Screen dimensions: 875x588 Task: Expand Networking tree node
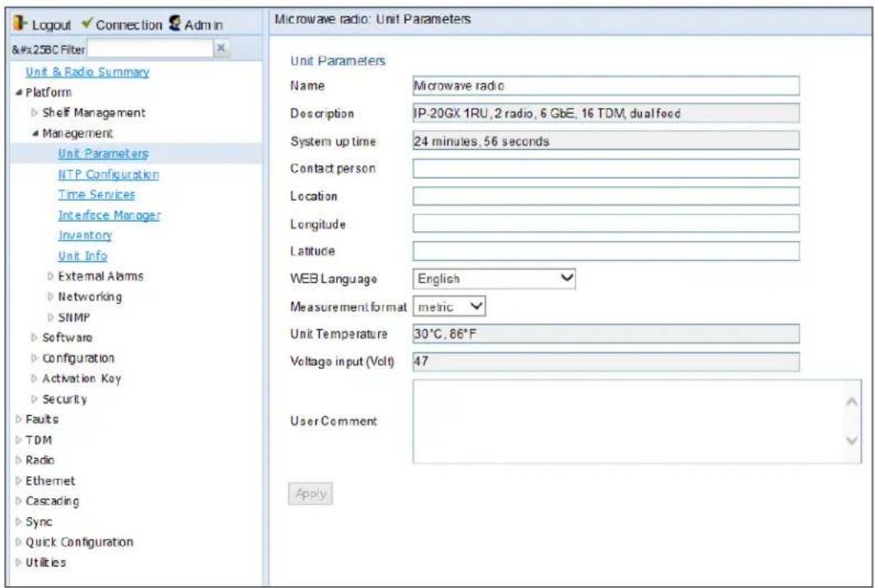51,296
